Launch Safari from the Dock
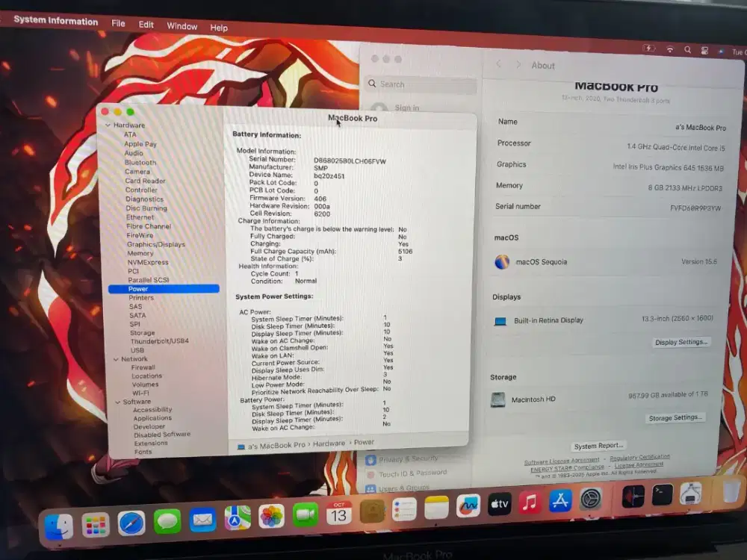 point(131,523)
